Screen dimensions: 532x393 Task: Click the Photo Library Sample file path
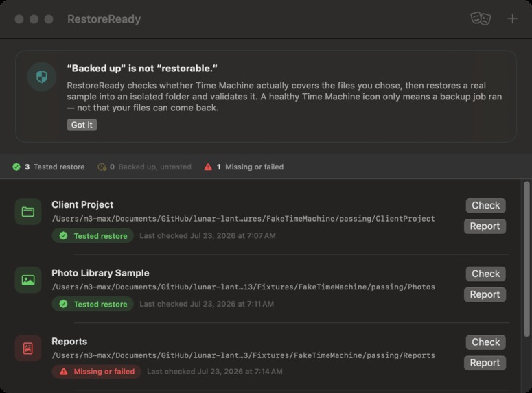(243, 287)
